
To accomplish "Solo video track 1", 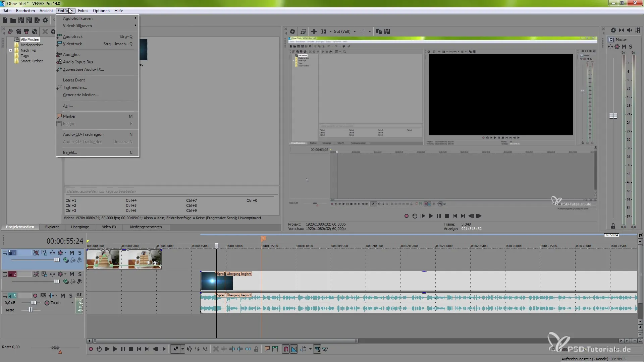I will [79, 253].
